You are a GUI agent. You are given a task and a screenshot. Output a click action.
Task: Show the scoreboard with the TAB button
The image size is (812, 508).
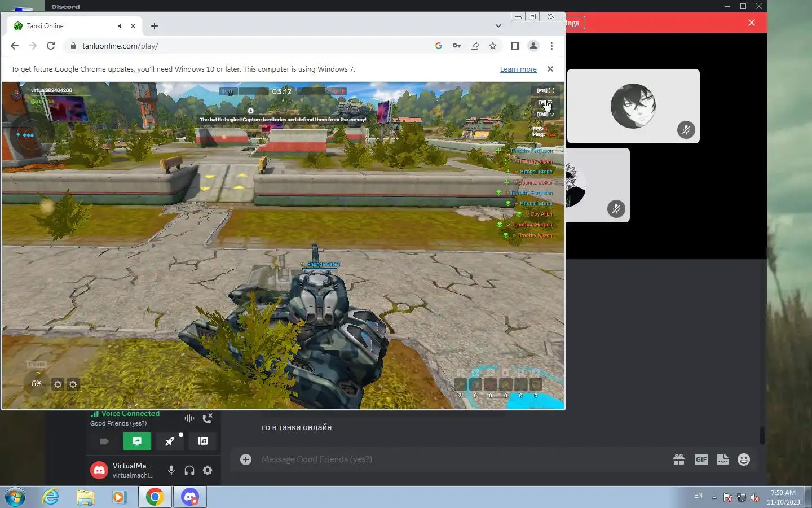point(545,114)
